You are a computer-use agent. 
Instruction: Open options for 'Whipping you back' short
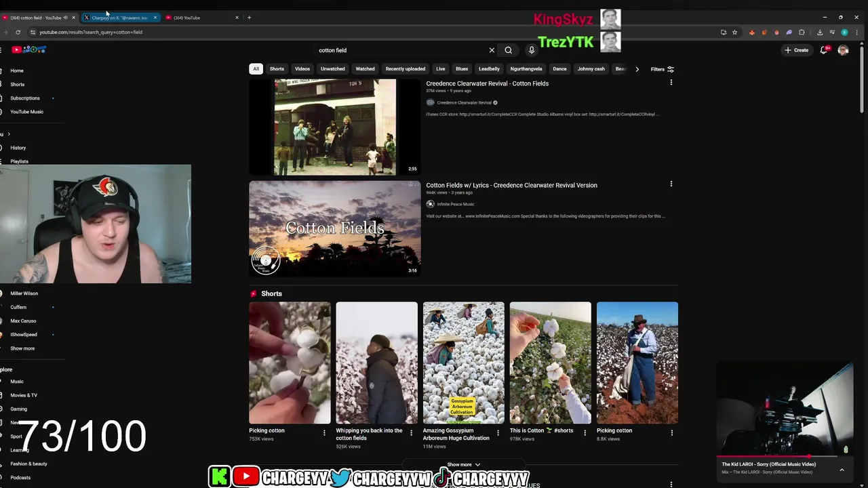tap(411, 432)
